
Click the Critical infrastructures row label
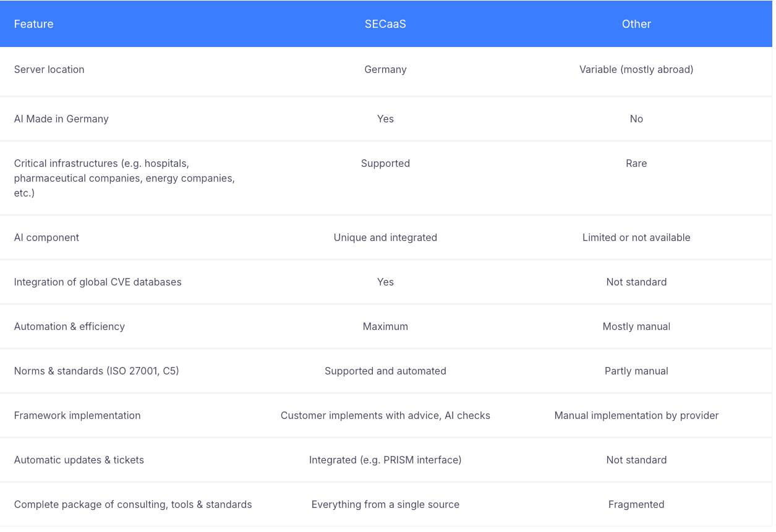coord(124,178)
